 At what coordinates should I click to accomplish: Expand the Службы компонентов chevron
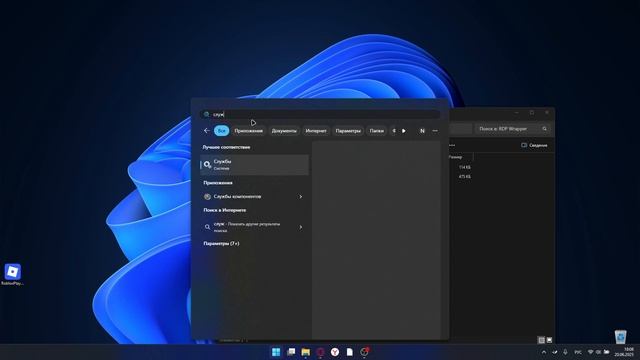tap(301, 197)
